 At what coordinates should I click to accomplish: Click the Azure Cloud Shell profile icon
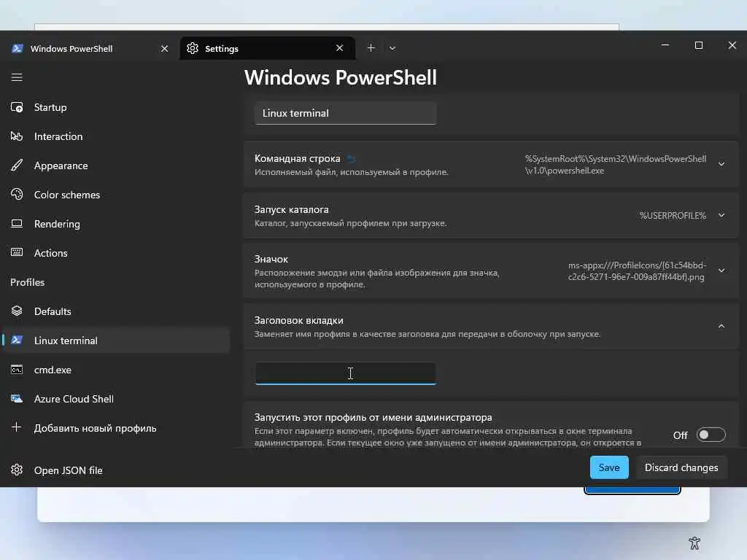[17, 399]
